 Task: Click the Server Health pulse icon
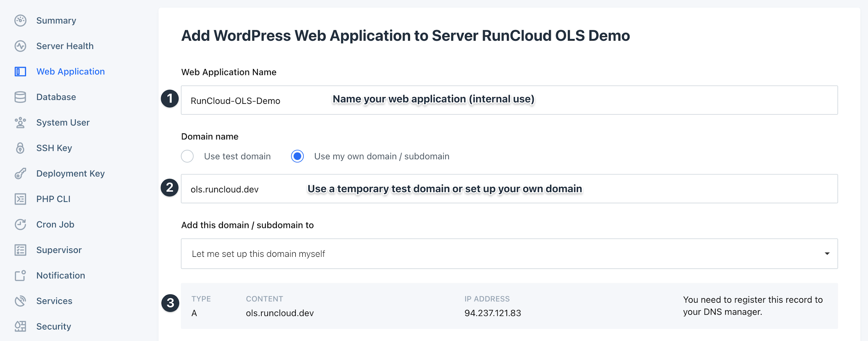coord(20,46)
